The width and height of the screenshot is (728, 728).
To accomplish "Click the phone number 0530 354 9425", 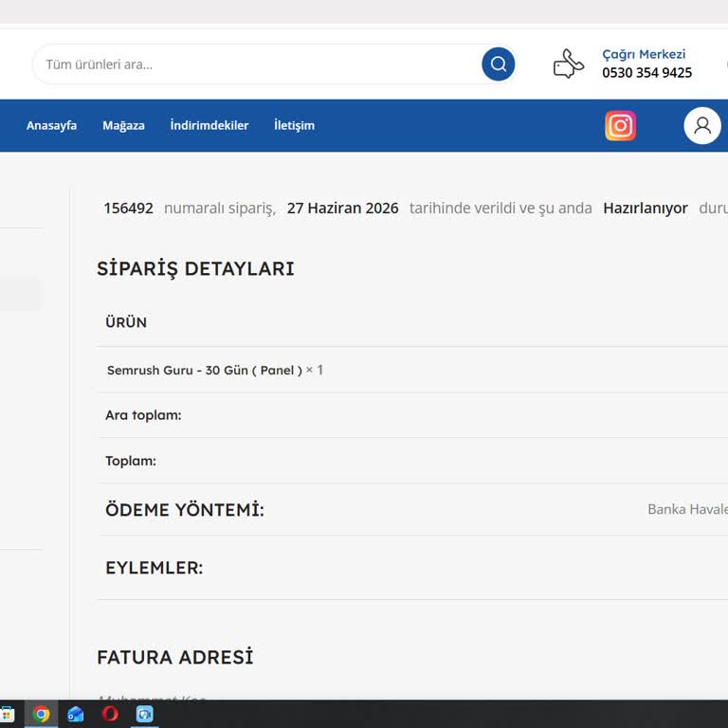I will pos(646,73).
